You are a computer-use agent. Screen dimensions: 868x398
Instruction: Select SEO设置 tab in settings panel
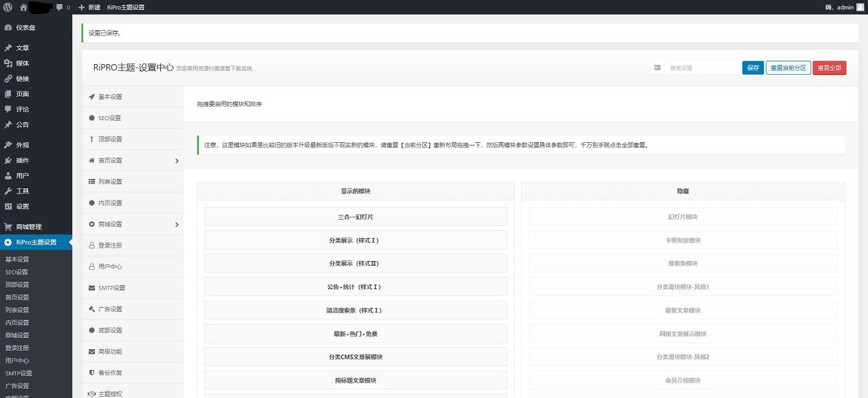(x=132, y=118)
